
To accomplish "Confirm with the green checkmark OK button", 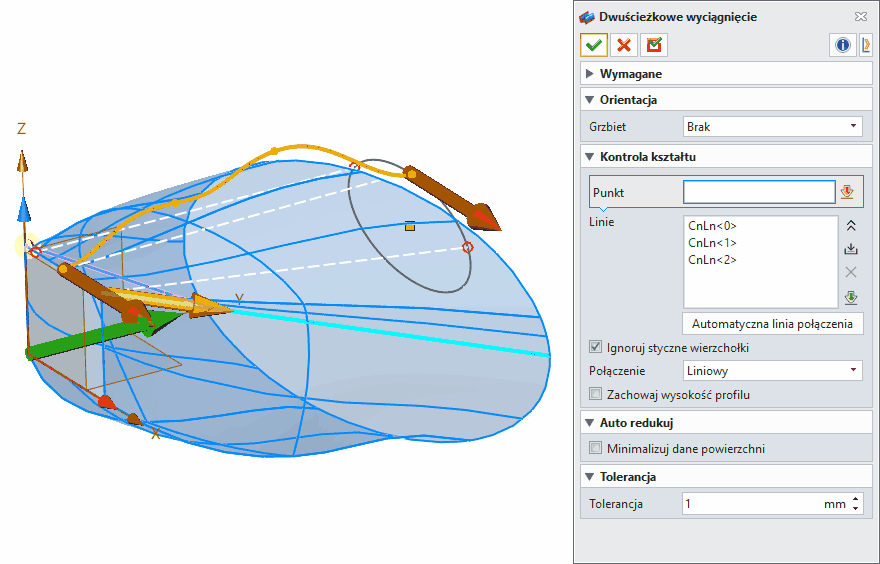I will [594, 45].
